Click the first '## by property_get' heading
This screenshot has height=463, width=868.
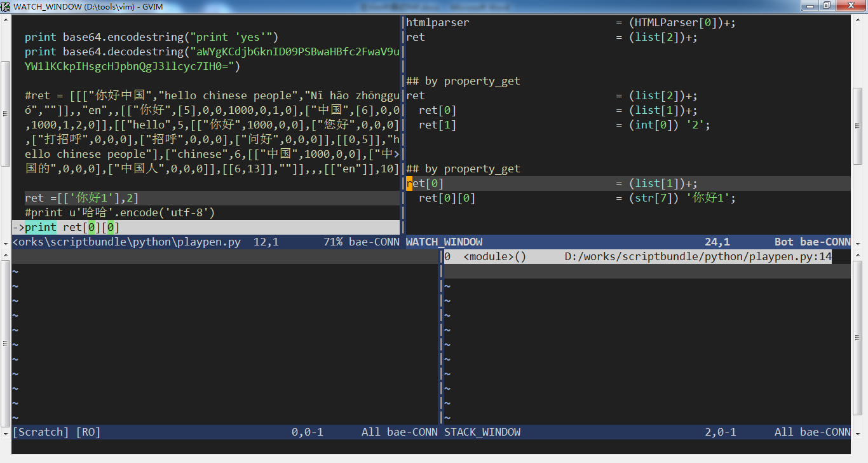click(x=463, y=81)
